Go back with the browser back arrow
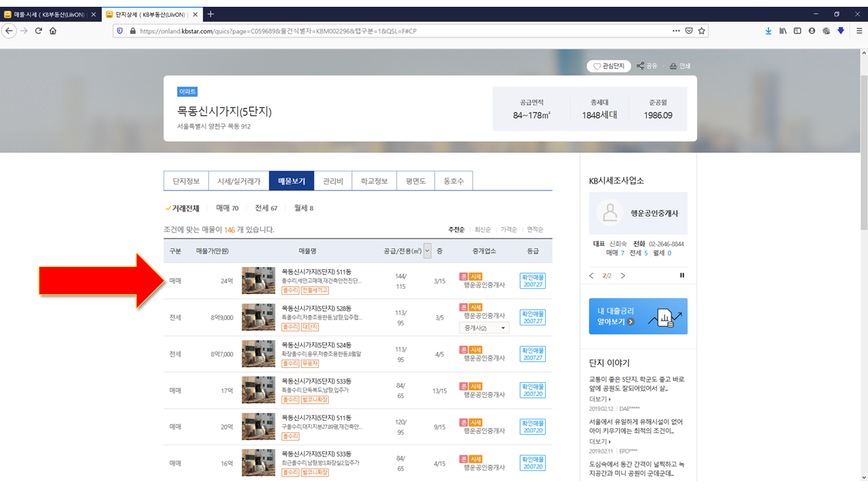 9,30
